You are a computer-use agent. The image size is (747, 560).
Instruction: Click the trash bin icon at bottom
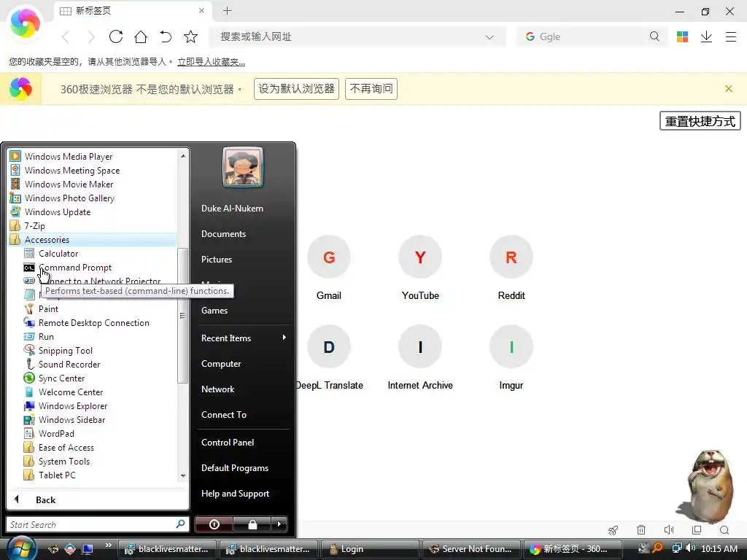(x=641, y=530)
